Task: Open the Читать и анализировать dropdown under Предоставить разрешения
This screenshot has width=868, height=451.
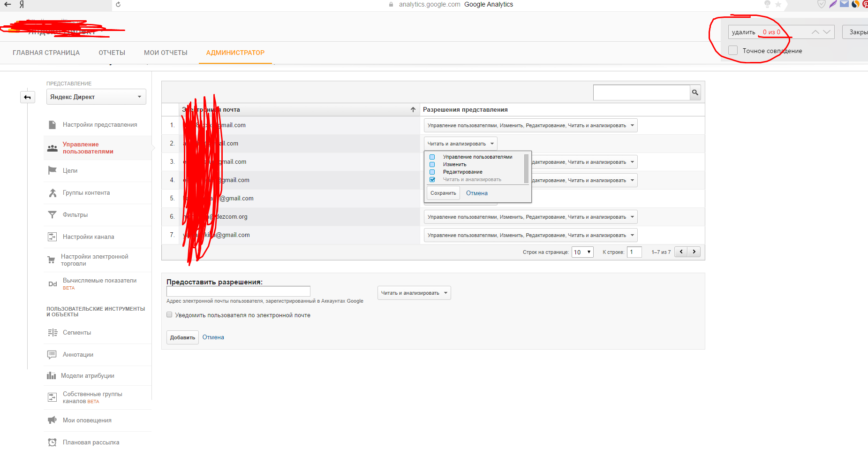Action: click(x=414, y=293)
